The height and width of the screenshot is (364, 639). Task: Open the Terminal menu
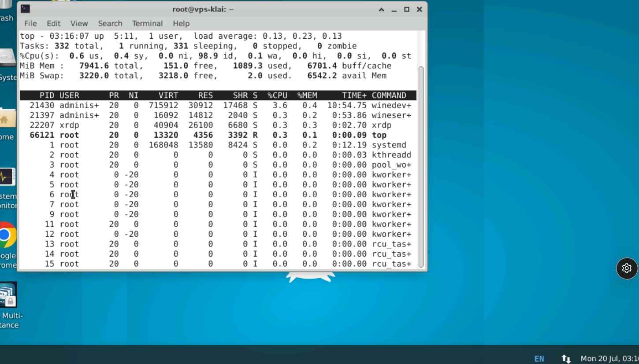[x=147, y=23]
